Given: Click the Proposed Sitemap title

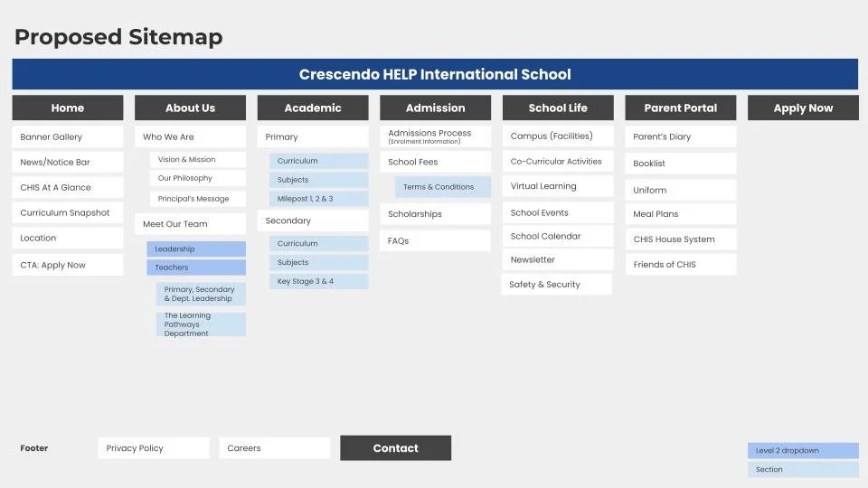Looking at the screenshot, I should (x=118, y=37).
